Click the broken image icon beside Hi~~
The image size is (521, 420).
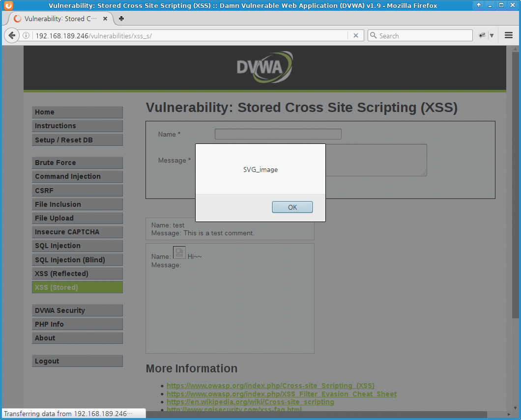click(x=179, y=252)
